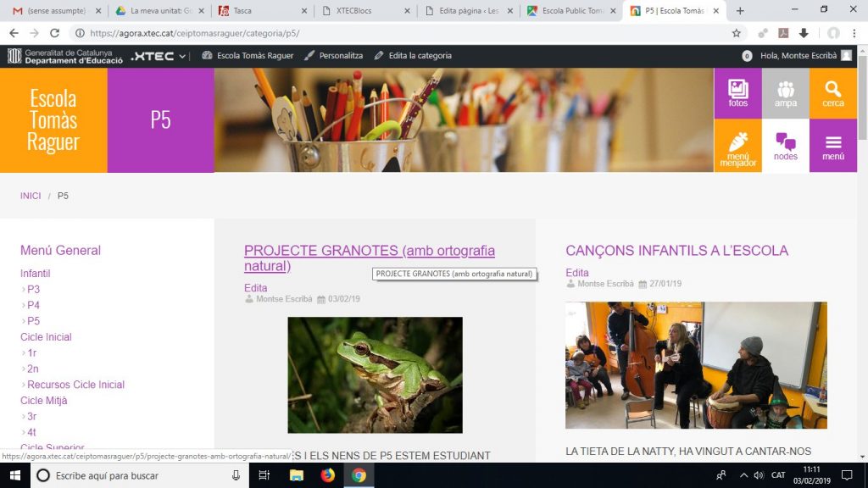Go to INICI in the breadcrumb
This screenshot has width=868, height=488.
tap(31, 196)
